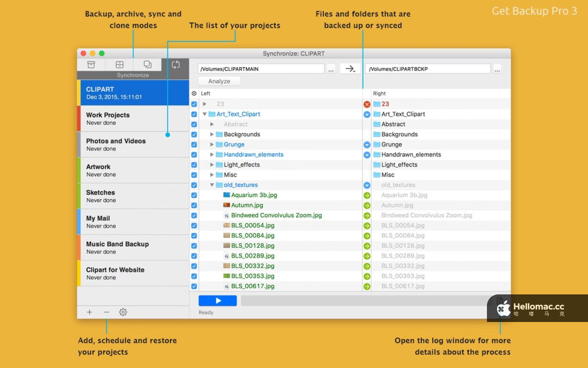The image size is (588, 368).
Task: Collapse the Art_Text_Clipart folder
Action: tap(205, 114)
